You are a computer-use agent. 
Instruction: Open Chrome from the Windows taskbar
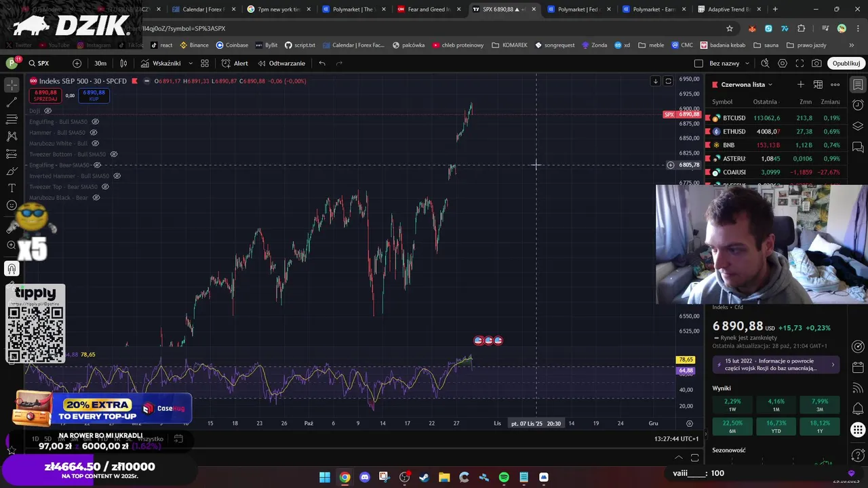(344, 477)
